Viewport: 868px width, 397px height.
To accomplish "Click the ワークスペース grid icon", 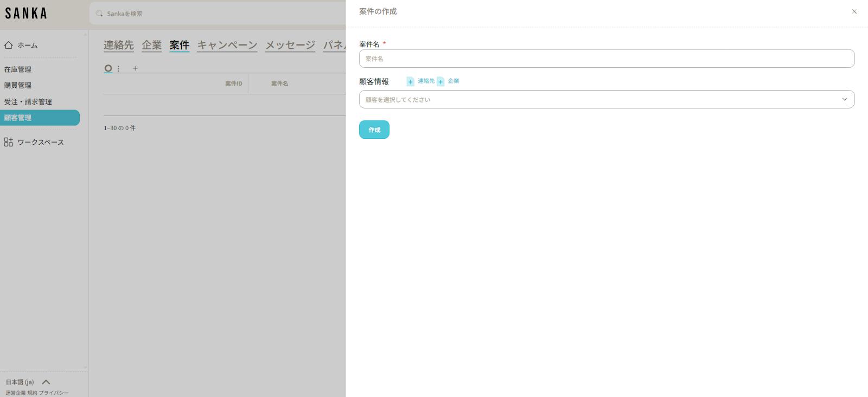I will (x=9, y=142).
